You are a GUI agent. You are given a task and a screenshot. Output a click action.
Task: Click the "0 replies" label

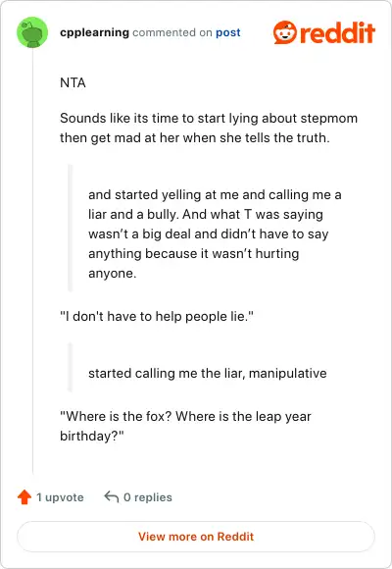[x=148, y=497]
